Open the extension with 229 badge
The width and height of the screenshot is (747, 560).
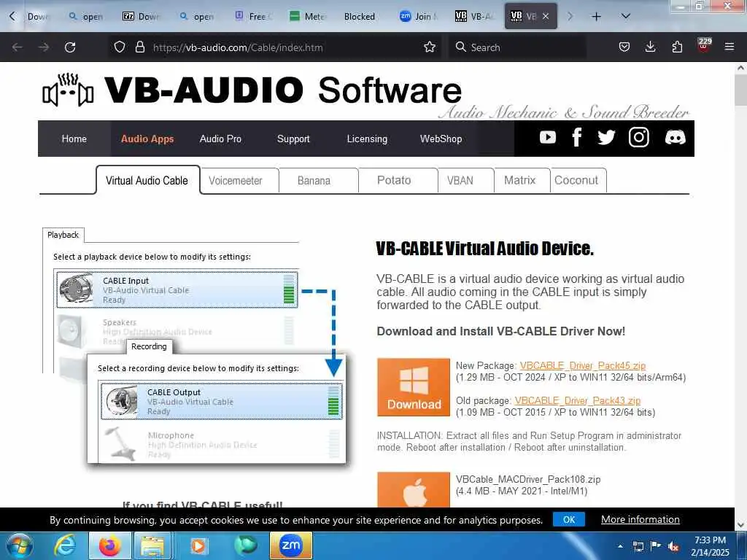[x=704, y=46]
